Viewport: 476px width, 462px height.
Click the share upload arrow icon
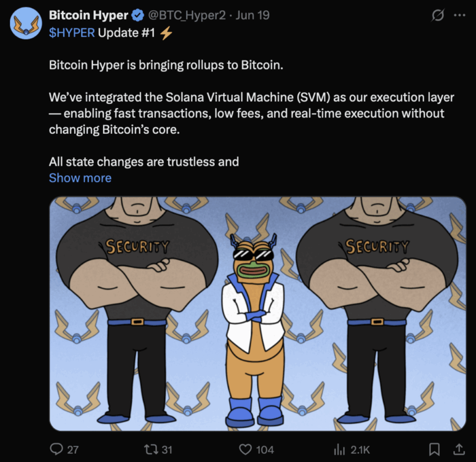pos(459,449)
